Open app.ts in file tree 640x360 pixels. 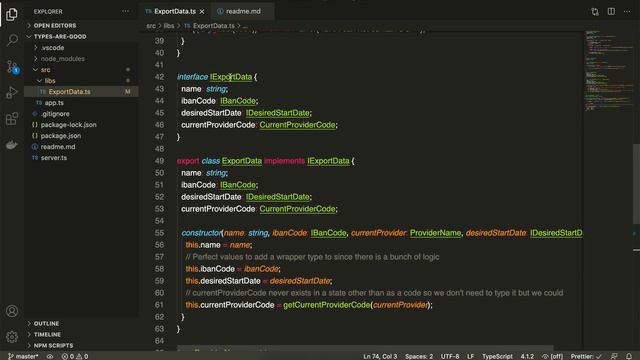click(x=81, y=103)
